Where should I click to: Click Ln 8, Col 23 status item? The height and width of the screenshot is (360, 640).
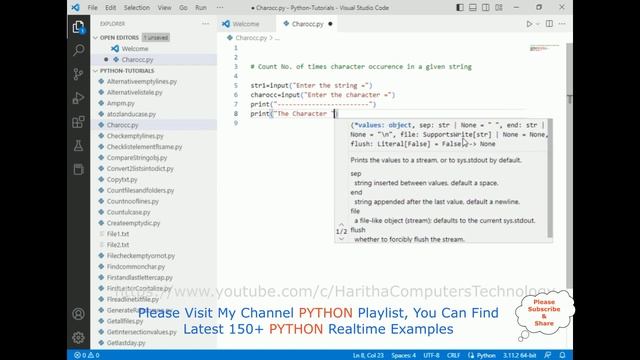point(368,356)
